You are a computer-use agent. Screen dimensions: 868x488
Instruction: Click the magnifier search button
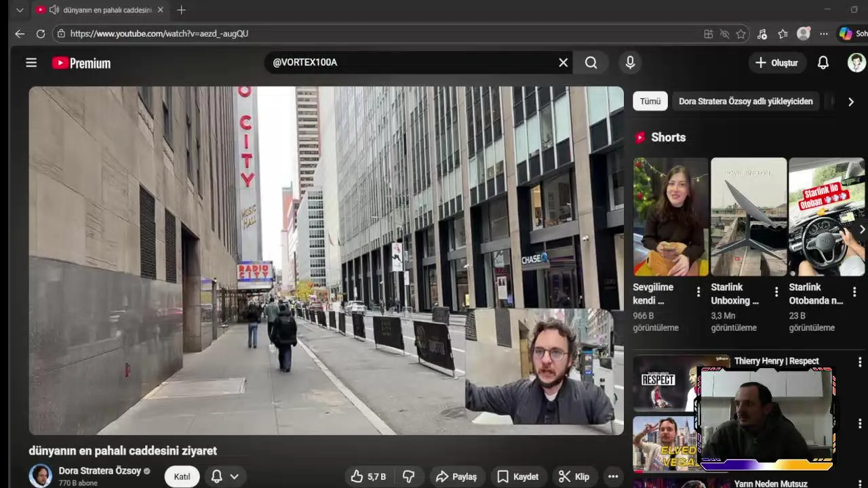591,62
